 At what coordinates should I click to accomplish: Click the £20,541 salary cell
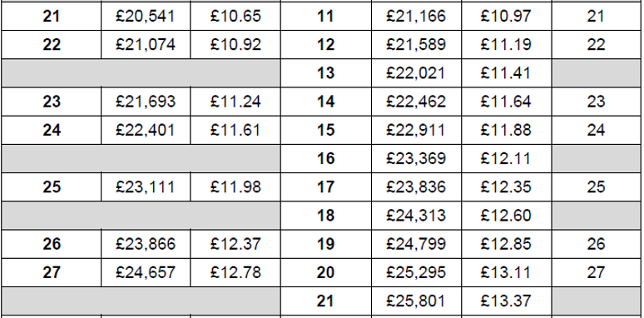(146, 16)
